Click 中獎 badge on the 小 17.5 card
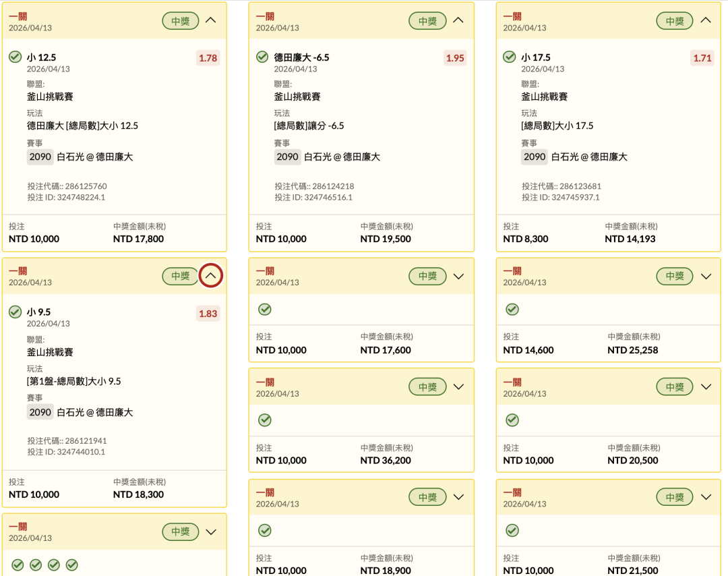 point(675,21)
